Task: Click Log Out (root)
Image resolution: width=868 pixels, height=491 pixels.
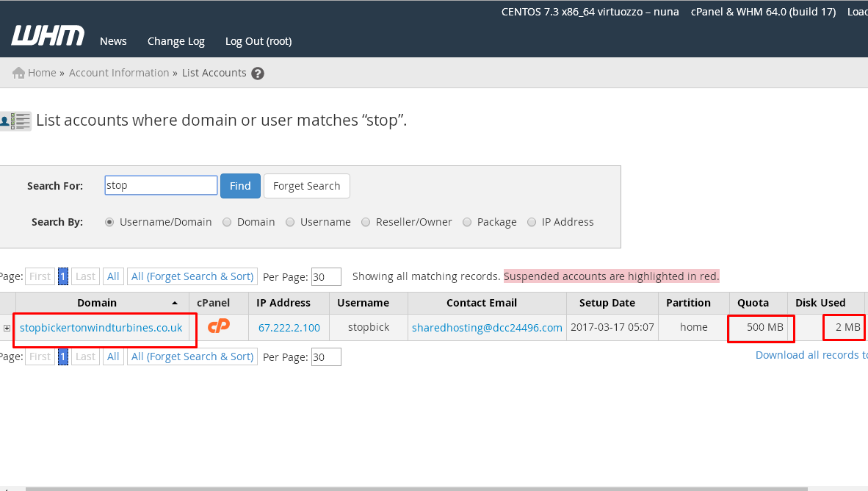Action: (x=258, y=42)
